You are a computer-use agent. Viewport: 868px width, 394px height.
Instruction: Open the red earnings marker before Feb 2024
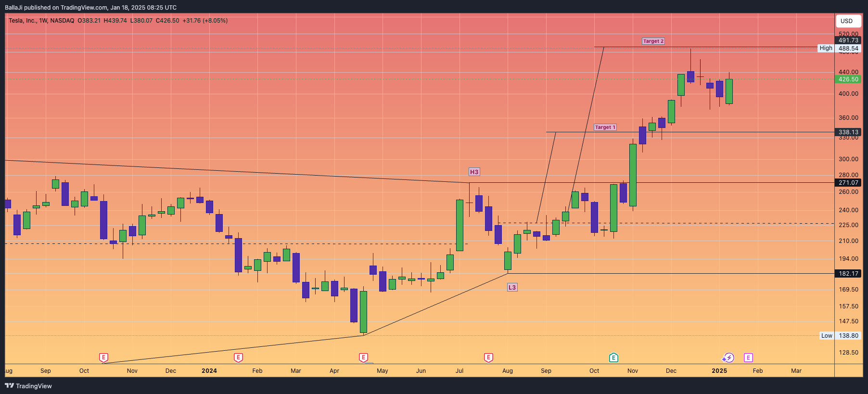[238, 357]
